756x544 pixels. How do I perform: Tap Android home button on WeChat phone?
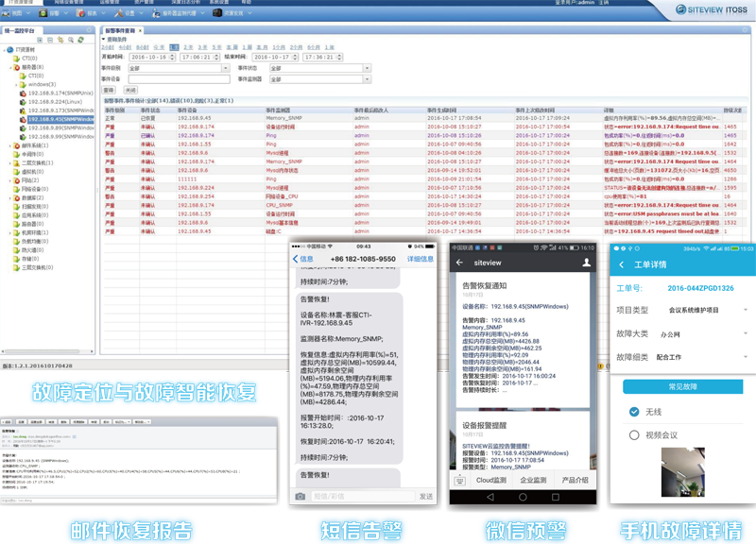point(523,497)
